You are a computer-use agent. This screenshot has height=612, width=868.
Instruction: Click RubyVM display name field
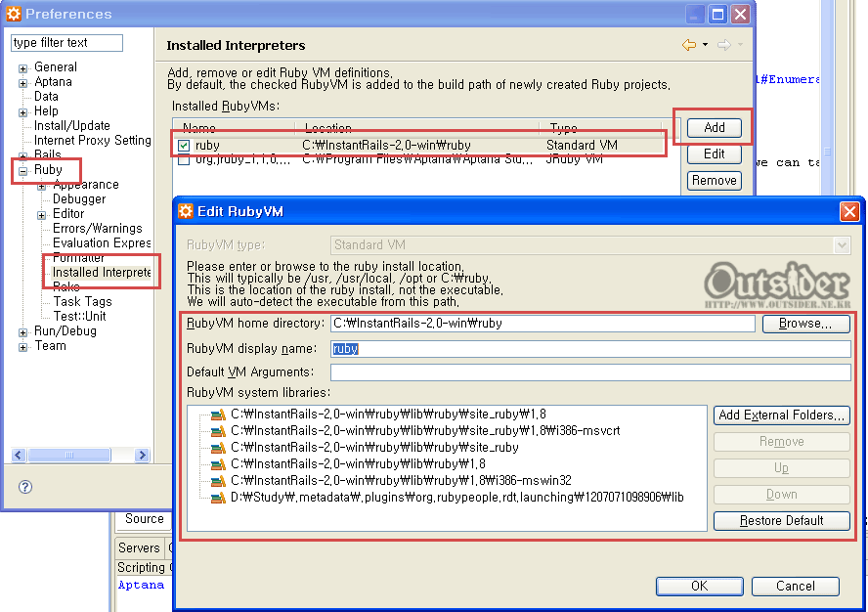(x=590, y=348)
